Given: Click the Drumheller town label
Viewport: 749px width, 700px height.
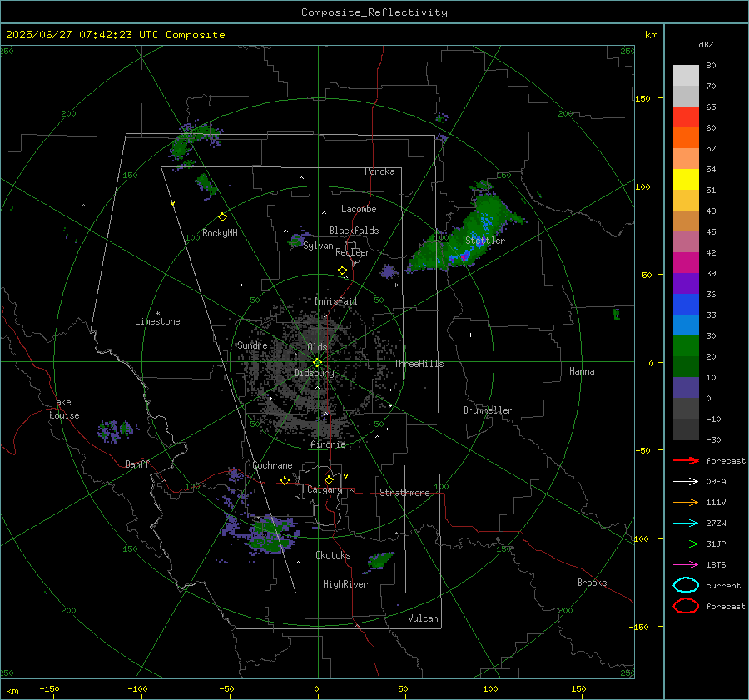Looking at the screenshot, I should pyautogui.click(x=488, y=410).
